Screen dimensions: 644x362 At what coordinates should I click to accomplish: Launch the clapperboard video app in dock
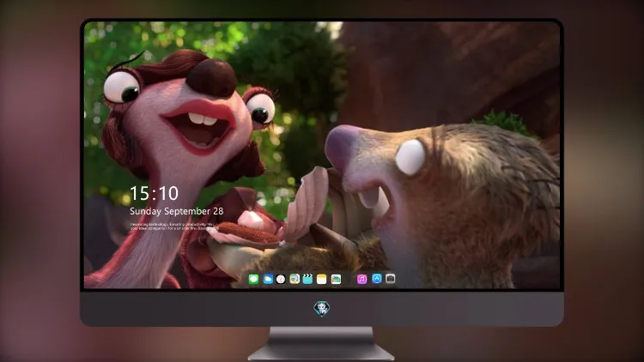pos(307,280)
